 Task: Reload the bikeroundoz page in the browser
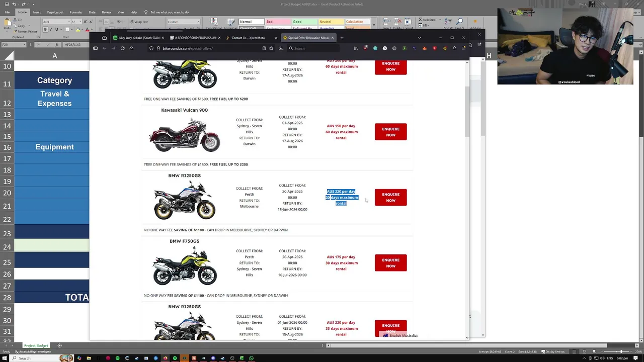pos(122,48)
